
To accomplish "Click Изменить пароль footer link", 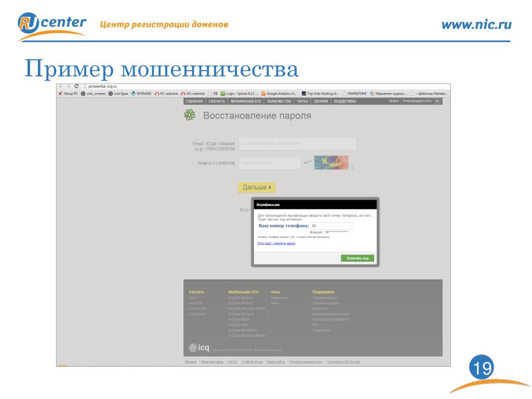I will (326, 303).
